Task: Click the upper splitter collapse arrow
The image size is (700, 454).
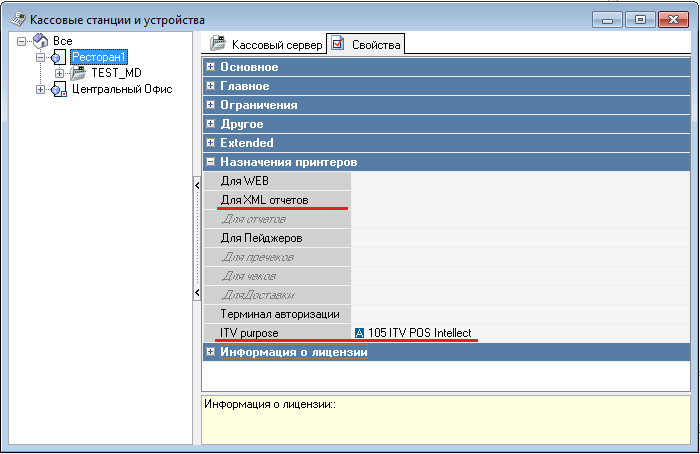Action: pos(197,186)
